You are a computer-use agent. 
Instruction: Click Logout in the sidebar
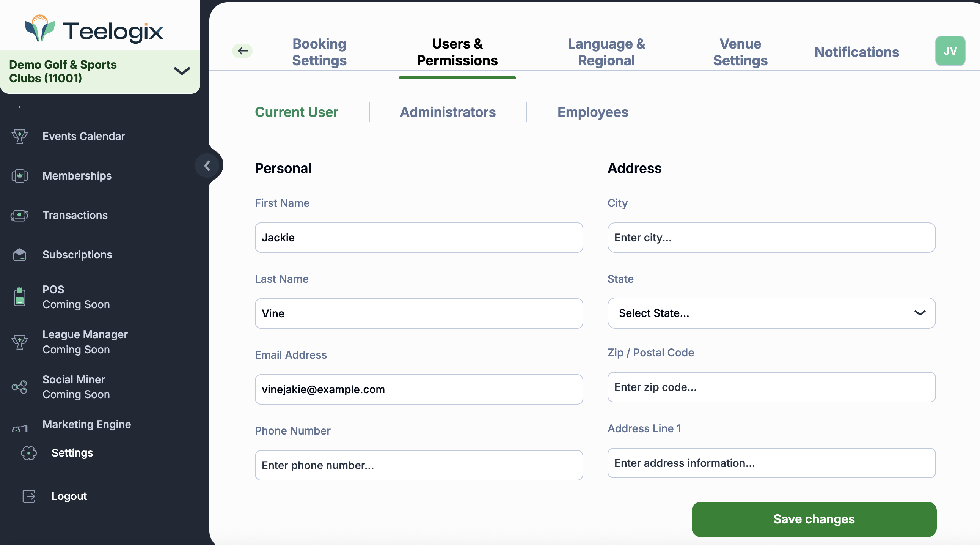click(69, 496)
